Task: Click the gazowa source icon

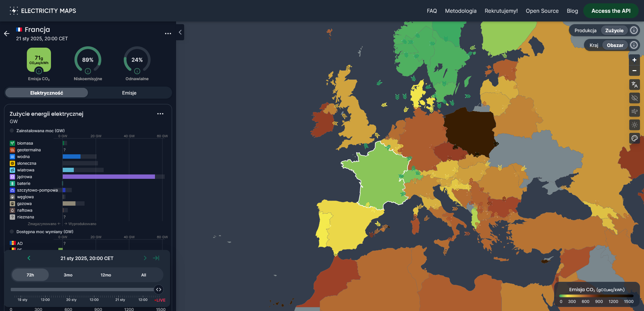Action: (x=12, y=204)
